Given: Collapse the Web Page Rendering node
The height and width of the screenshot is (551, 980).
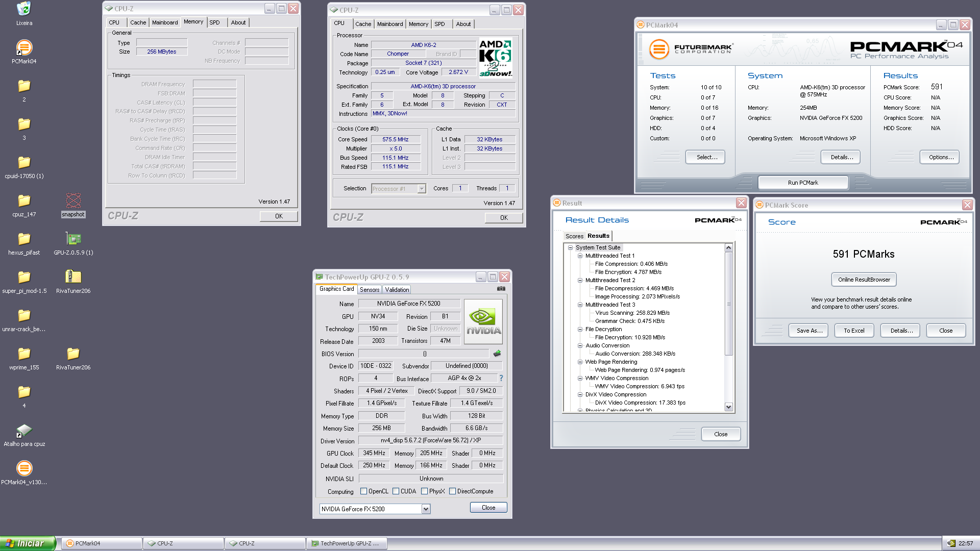Looking at the screenshot, I should coord(580,362).
